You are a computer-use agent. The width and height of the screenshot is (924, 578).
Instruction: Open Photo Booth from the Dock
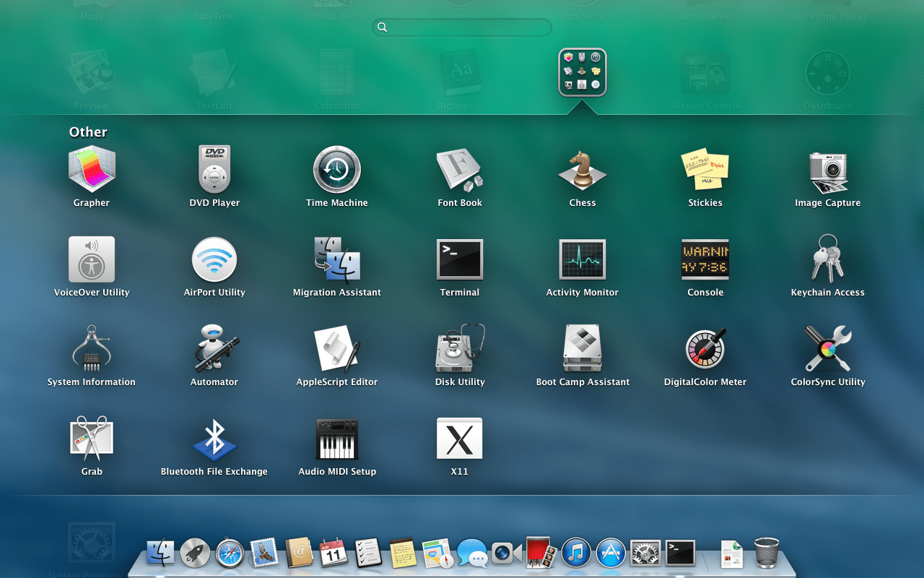click(541, 553)
